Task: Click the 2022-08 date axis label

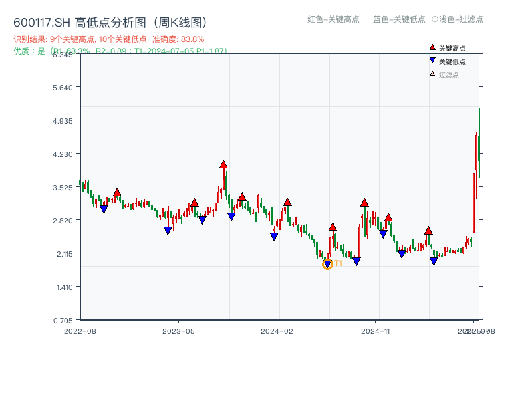Action: (80, 331)
